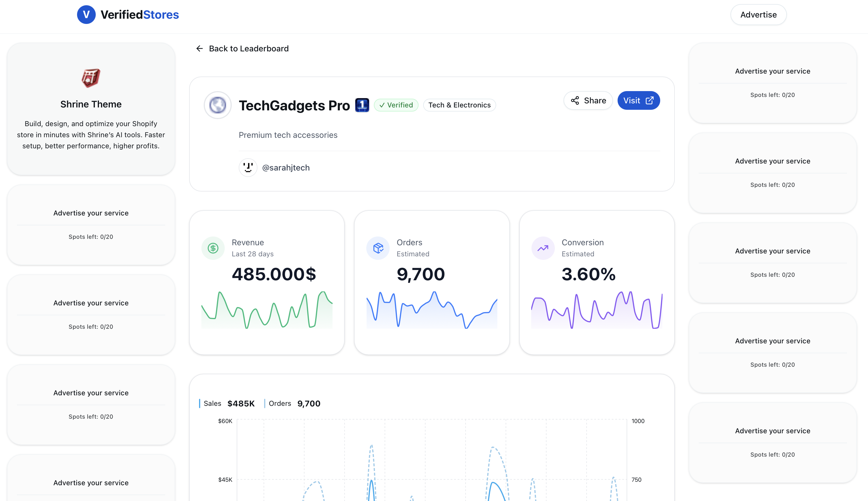The height and width of the screenshot is (501, 868).
Task: Click the package icon on the Orders card
Action: pos(377,248)
